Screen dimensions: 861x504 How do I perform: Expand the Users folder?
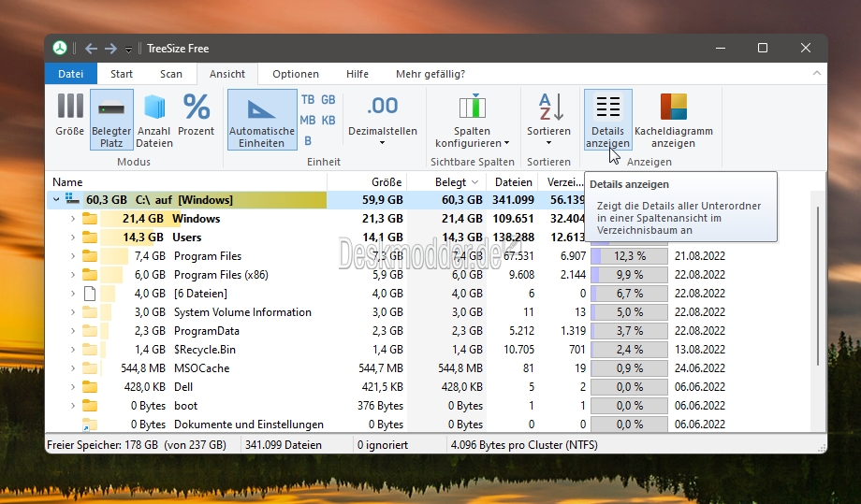pos(73,238)
